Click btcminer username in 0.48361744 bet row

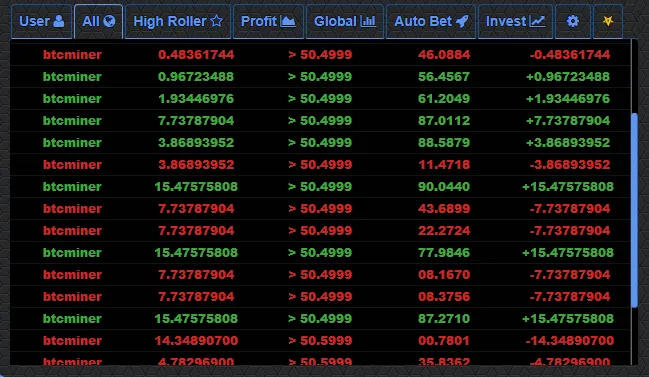[x=72, y=55]
